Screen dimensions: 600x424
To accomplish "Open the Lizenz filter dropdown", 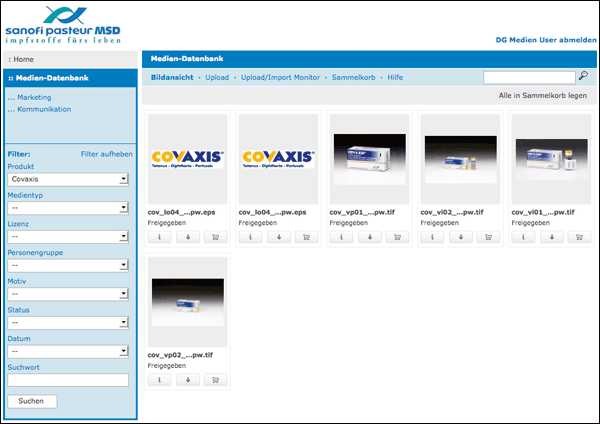I will [x=68, y=237].
